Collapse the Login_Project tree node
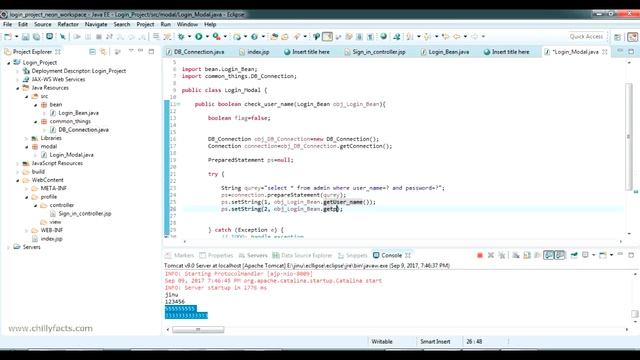This screenshot has height=360, width=640. (9, 63)
